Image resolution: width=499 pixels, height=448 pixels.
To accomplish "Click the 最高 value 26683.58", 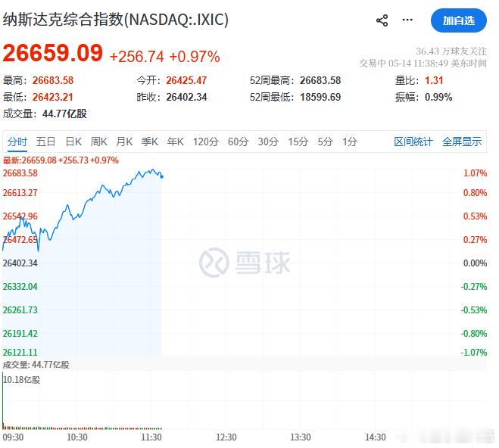I will pos(53,80).
